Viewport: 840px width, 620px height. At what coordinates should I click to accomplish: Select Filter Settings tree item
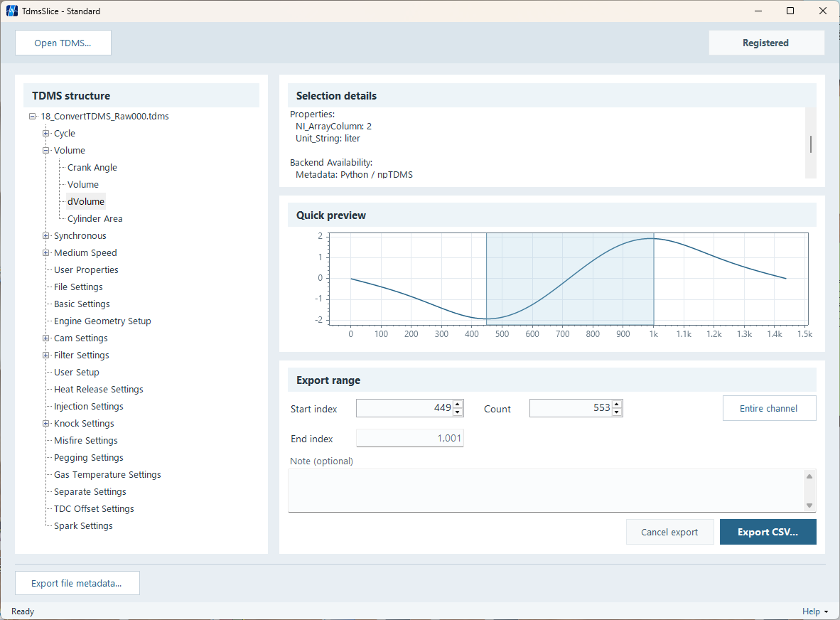click(82, 356)
